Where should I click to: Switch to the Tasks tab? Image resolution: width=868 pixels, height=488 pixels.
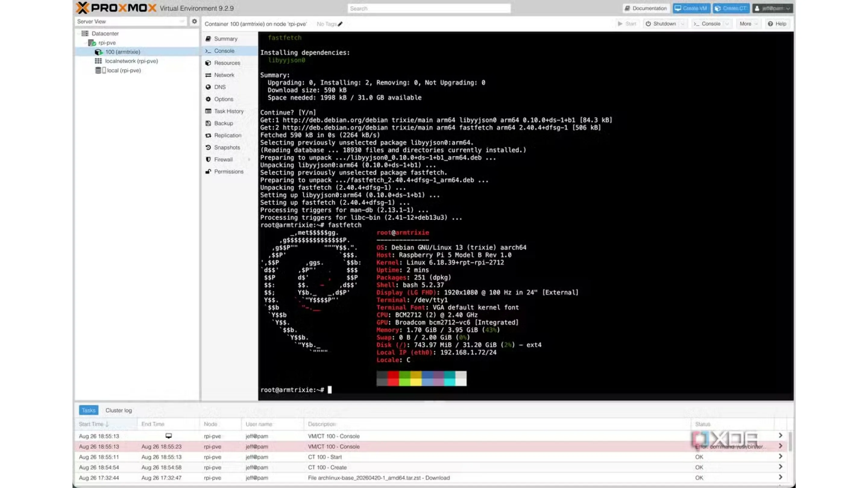coord(89,410)
